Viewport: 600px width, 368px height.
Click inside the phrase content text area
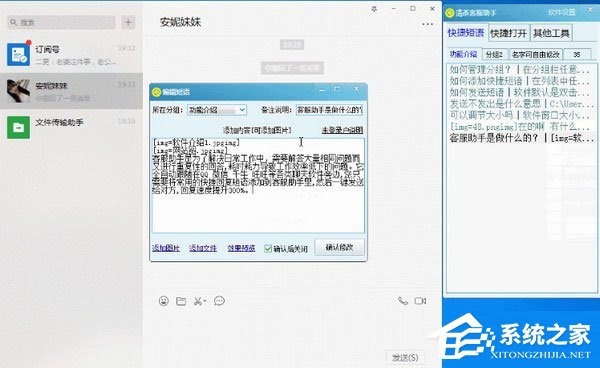click(x=258, y=186)
